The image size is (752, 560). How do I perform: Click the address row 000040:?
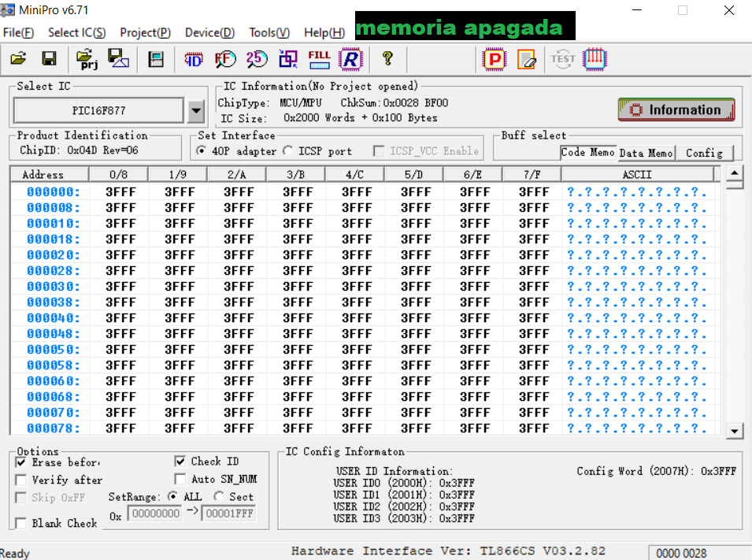tap(54, 319)
